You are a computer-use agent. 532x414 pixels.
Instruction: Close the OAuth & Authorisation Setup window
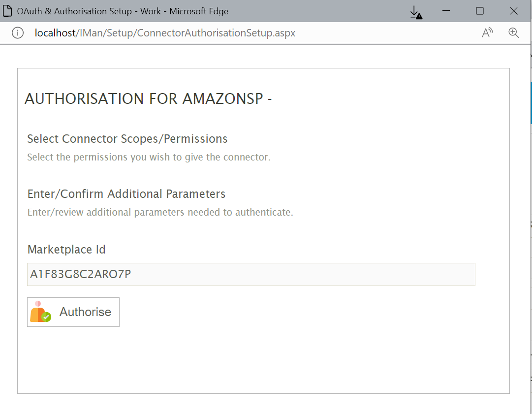[x=513, y=11]
